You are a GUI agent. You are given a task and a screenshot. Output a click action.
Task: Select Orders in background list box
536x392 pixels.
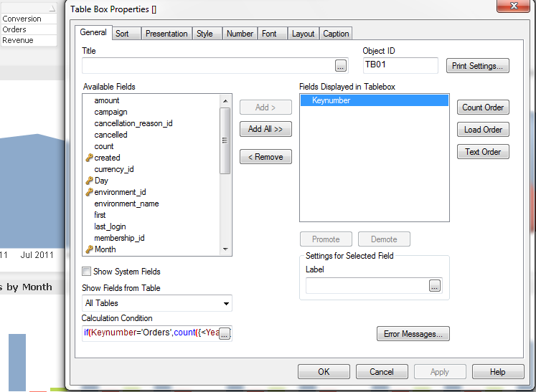[x=29, y=29]
